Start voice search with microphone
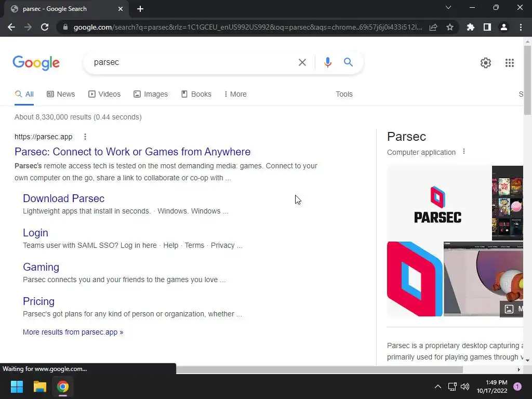This screenshot has height=399, width=532. click(x=327, y=62)
